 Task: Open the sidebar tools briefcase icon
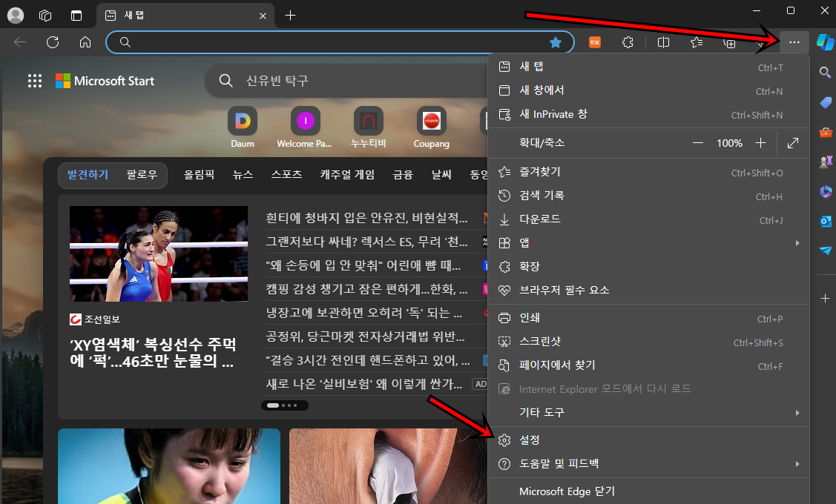pyautogui.click(x=826, y=132)
